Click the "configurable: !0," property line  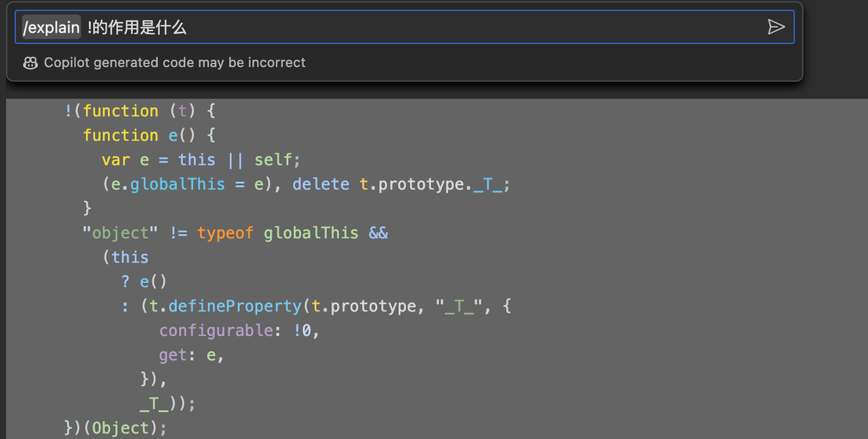point(239,330)
